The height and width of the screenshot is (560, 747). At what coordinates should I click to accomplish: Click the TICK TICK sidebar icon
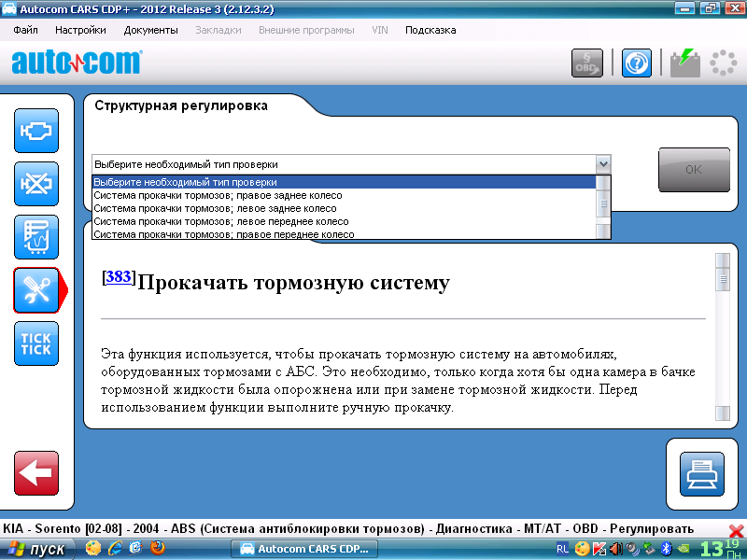[x=36, y=343]
